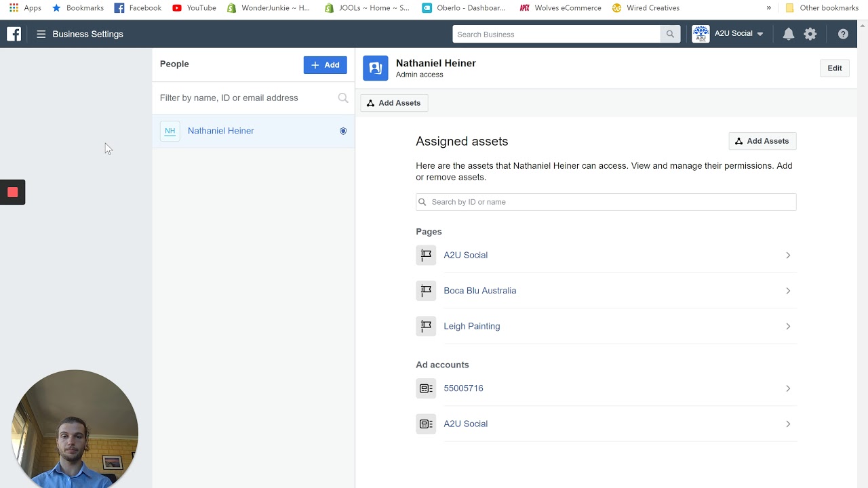868x488 pixels.
Task: Open the help question mark icon
Action: pos(843,34)
